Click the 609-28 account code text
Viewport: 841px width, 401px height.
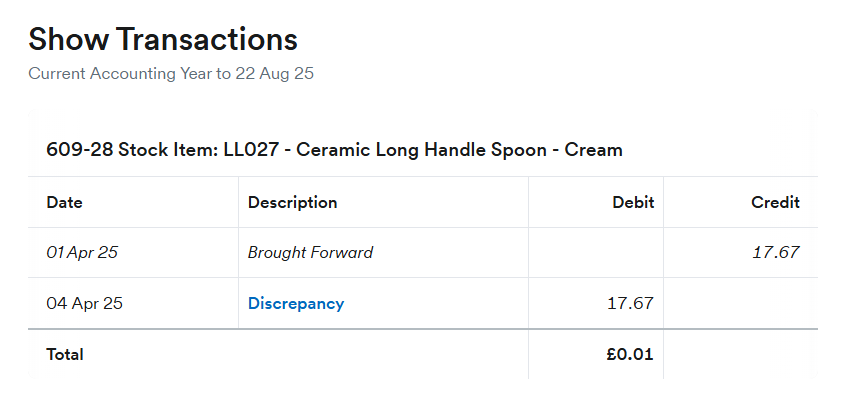pyautogui.click(x=80, y=150)
